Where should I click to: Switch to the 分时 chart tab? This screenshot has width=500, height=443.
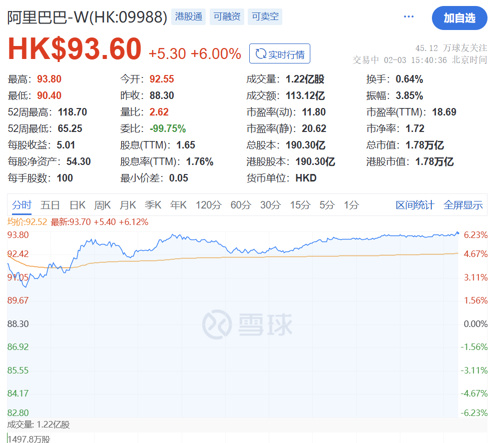[x=22, y=205]
